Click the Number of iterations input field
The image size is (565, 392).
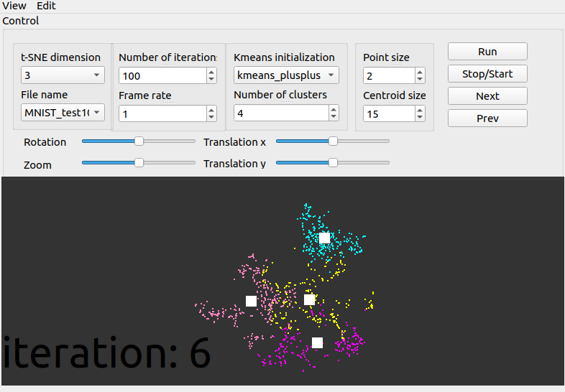coord(162,75)
